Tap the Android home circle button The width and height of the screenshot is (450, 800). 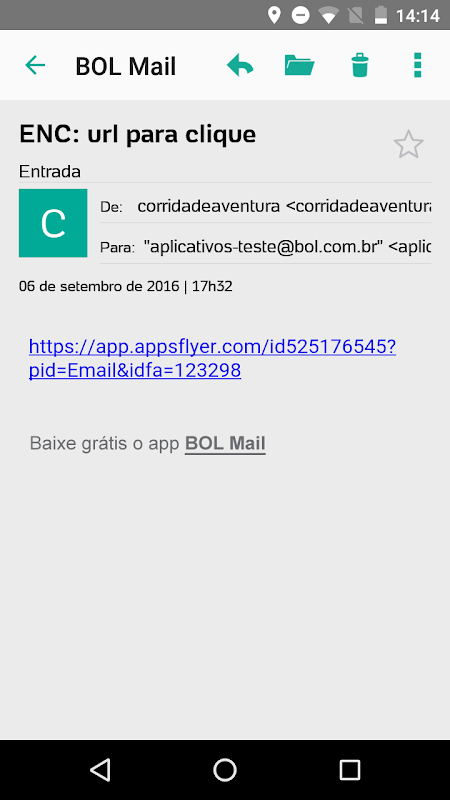click(x=225, y=769)
